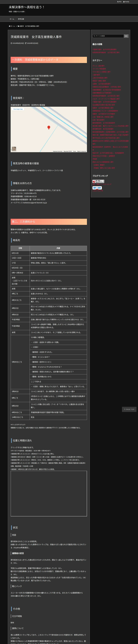Open 西区における主婦被害殺人事件 category
Image resolution: width=138 pixels, height=644 pixels.
(x=103, y=162)
